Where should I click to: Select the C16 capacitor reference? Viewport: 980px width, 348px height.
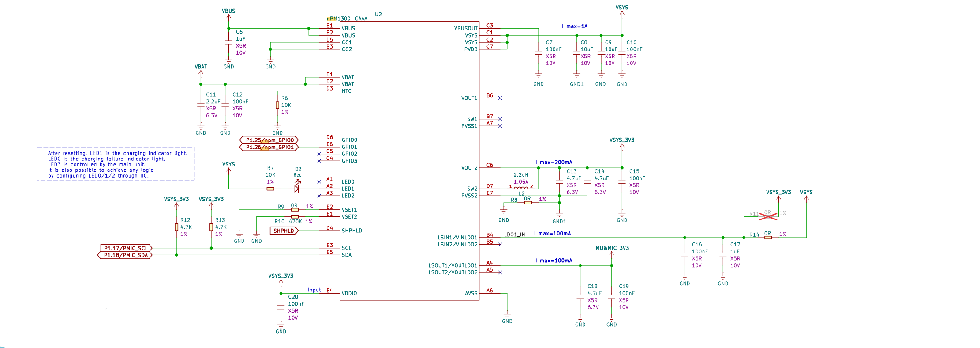point(697,245)
